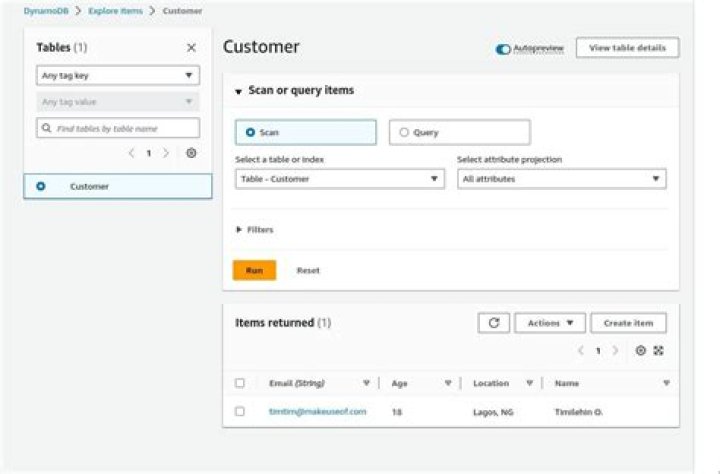Screen dimensions: 720x474
Task: Close the Tables side panel
Action: 191,47
